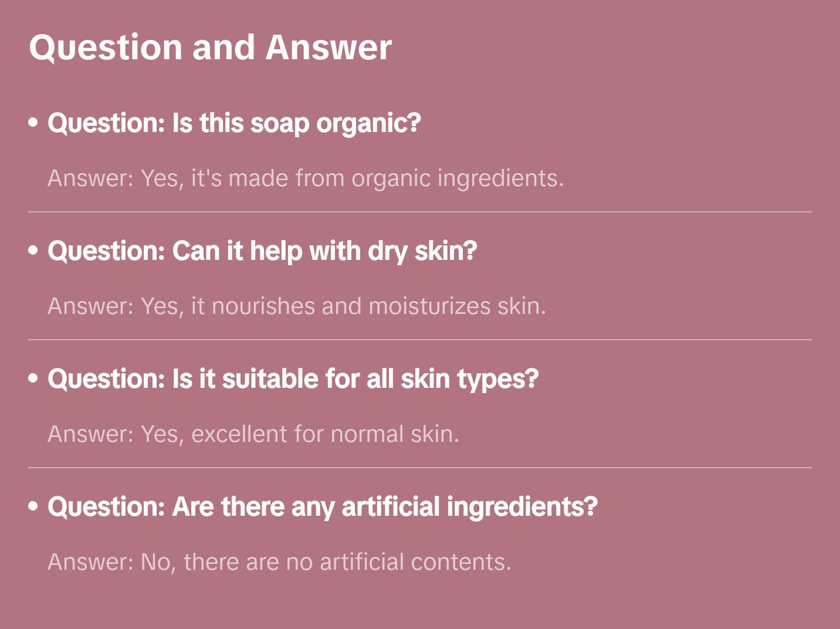Expand the "Can it help with dry skin?" question
This screenshot has height=629, width=840.
coord(262,251)
